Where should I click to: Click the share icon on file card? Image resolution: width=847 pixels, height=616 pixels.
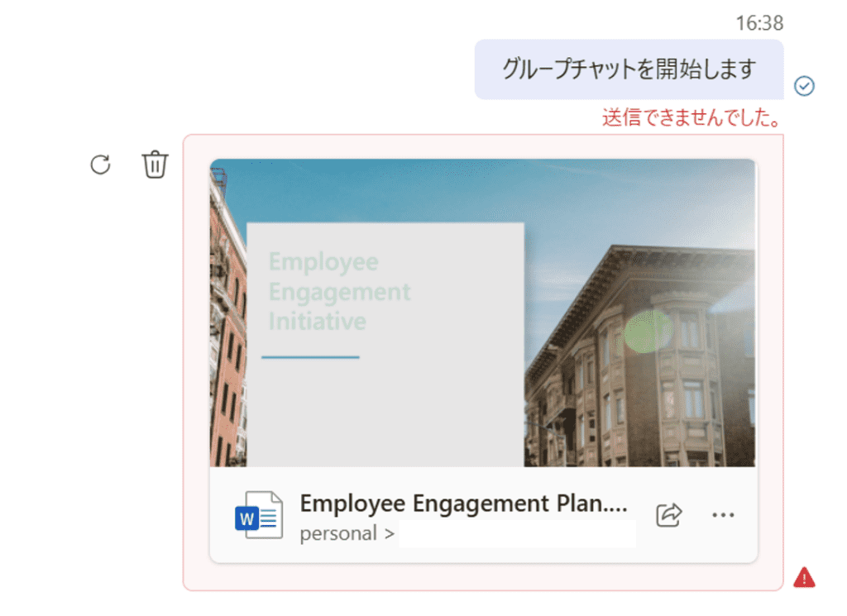pos(668,515)
